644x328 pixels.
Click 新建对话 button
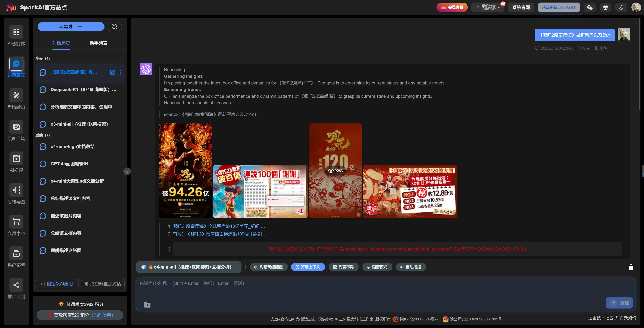coord(71,27)
